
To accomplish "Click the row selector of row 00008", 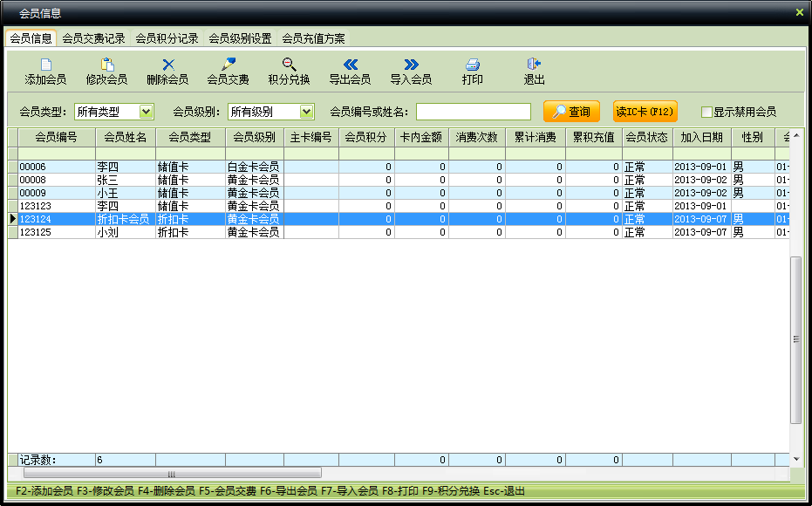I will point(13,180).
